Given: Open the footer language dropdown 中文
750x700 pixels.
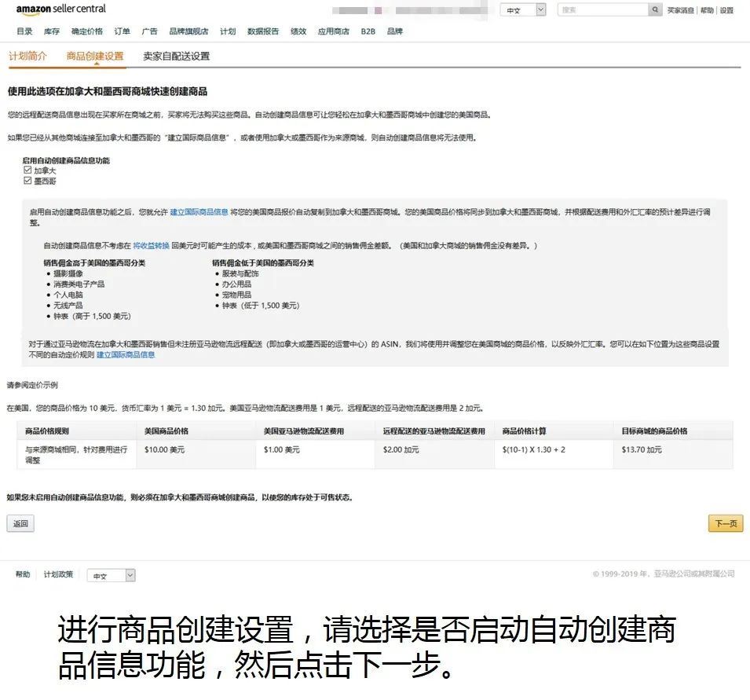Looking at the screenshot, I should coord(111,576).
